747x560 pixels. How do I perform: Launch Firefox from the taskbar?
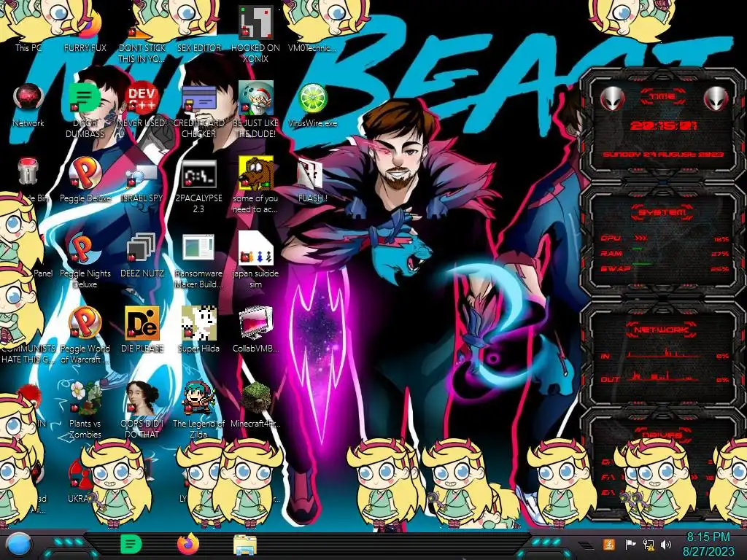(x=188, y=544)
